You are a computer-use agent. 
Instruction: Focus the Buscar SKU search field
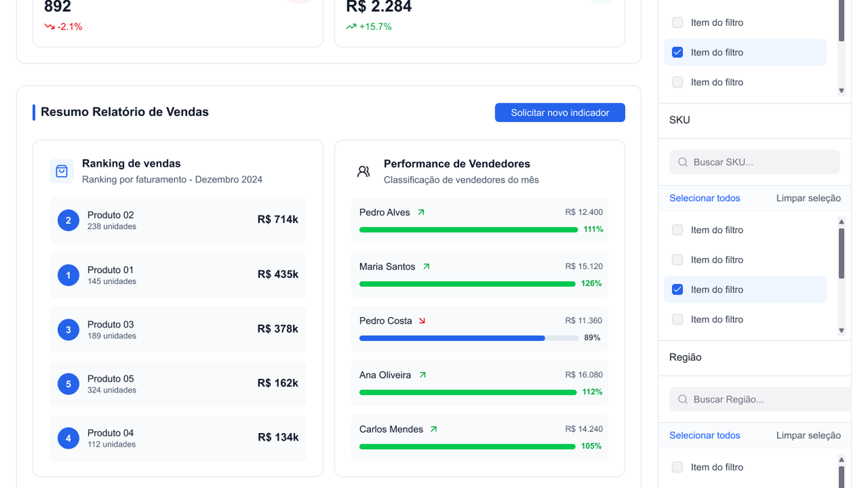click(755, 162)
